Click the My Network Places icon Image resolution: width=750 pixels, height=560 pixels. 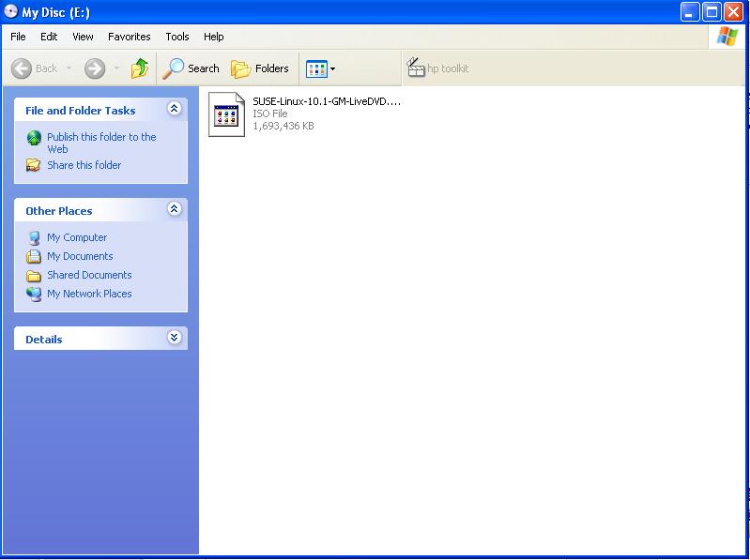click(34, 295)
